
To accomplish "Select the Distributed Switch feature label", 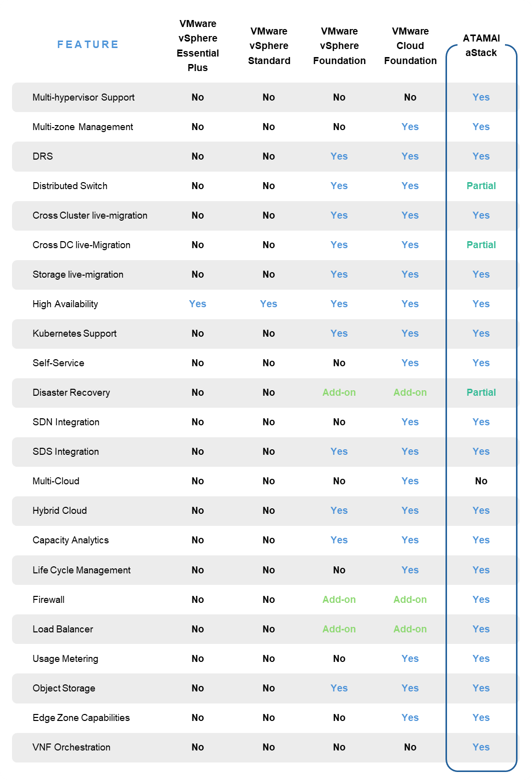I will tap(70, 186).
